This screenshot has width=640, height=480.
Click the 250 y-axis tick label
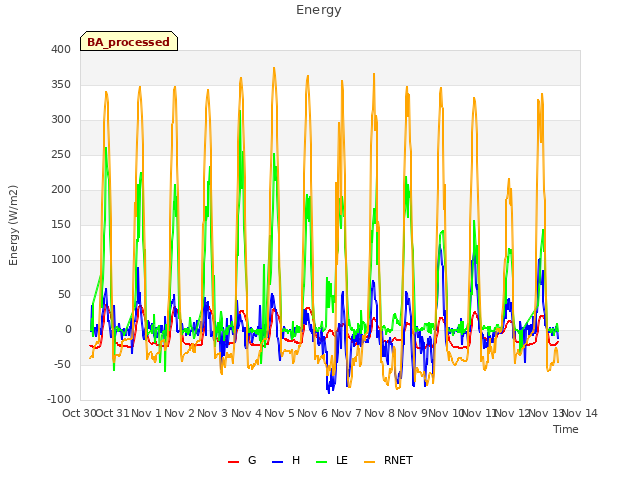pyautogui.click(x=61, y=155)
